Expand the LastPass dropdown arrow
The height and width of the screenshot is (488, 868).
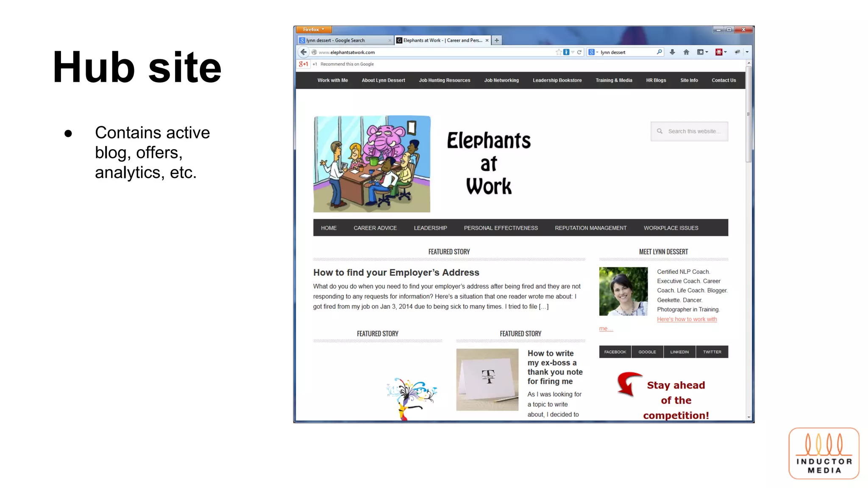[725, 52]
